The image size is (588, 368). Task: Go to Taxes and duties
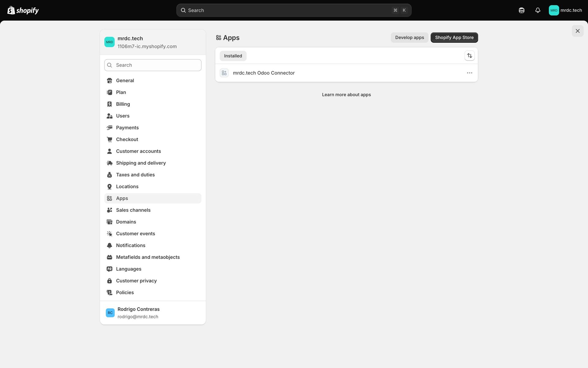153,175
